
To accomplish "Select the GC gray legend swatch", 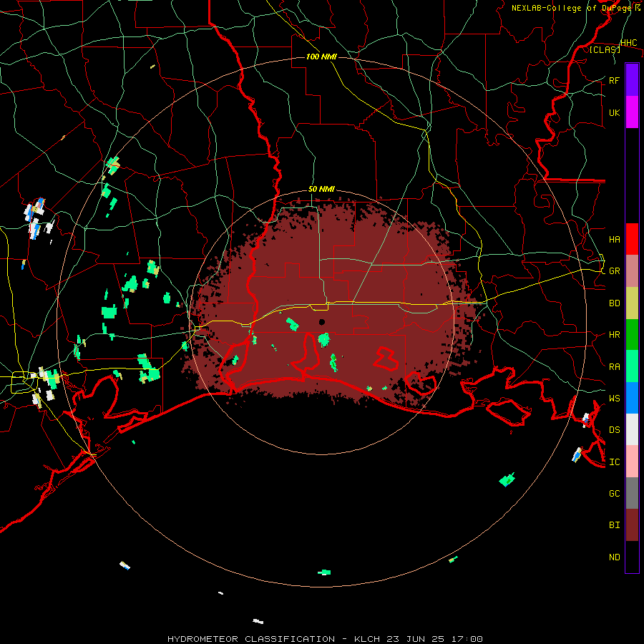I will [x=632, y=493].
